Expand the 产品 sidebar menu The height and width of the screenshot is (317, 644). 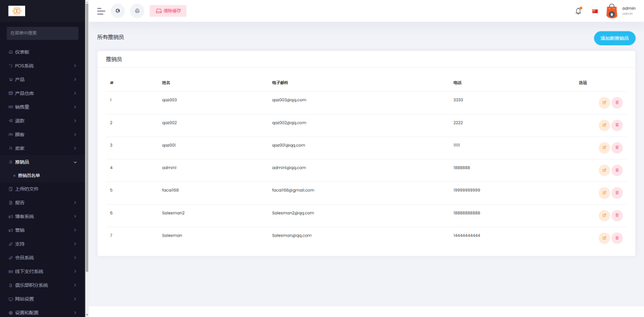pos(42,79)
